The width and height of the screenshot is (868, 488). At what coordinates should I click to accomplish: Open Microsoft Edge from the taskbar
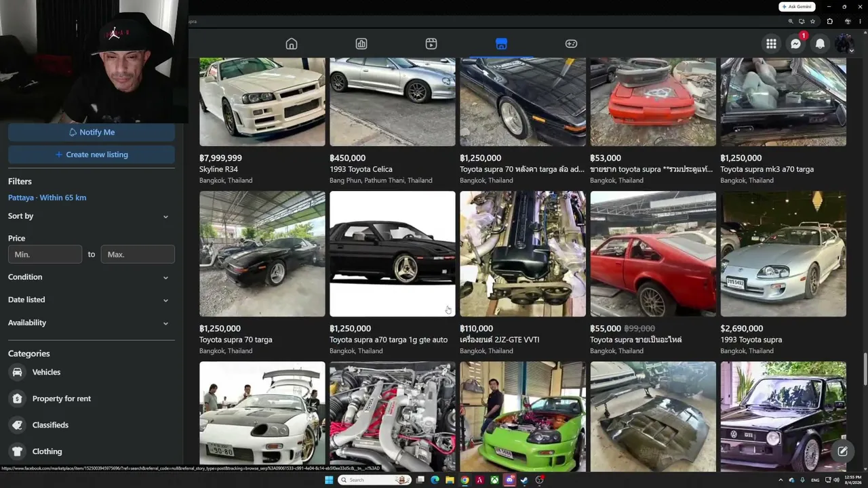(435, 480)
